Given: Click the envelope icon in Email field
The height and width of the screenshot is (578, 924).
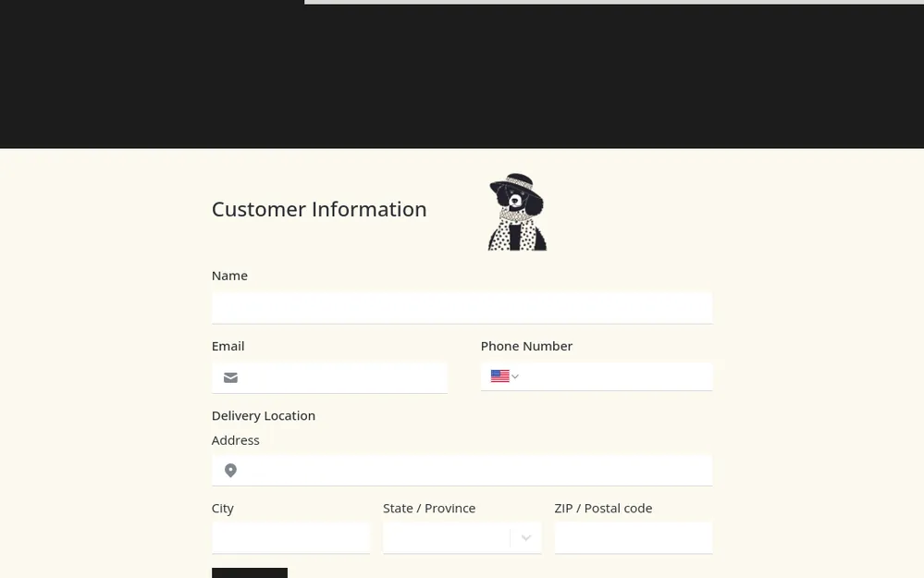Looking at the screenshot, I should (230, 377).
